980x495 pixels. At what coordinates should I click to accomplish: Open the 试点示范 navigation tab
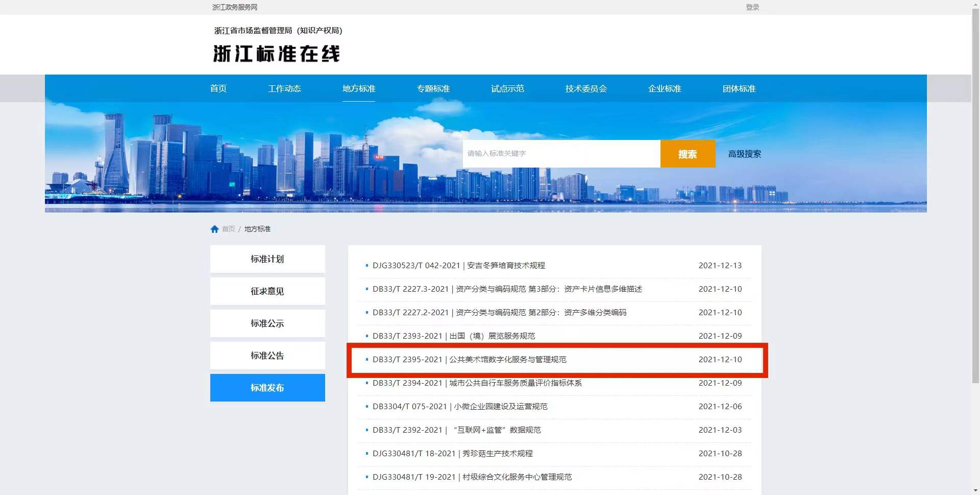tap(507, 88)
